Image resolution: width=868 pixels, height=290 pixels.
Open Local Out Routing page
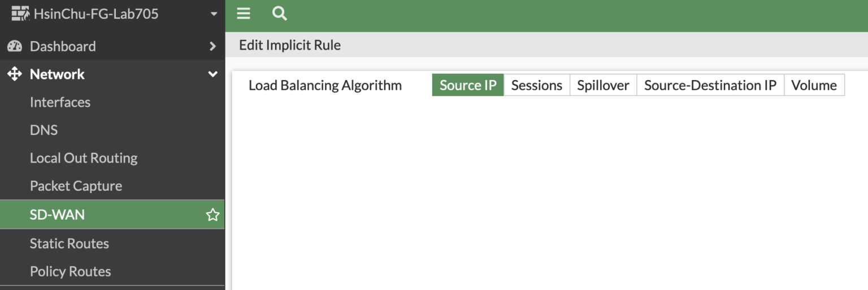(84, 158)
